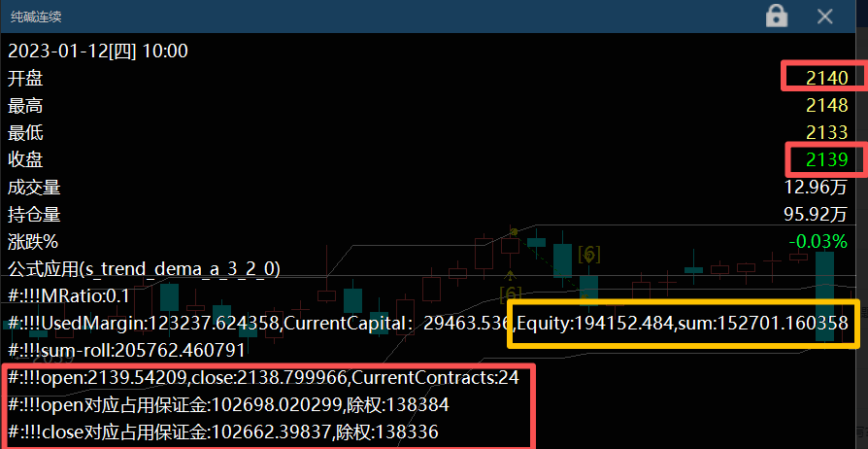Click the 纯碱连续 window title
Viewport: 868px width, 449px height.
point(40,17)
